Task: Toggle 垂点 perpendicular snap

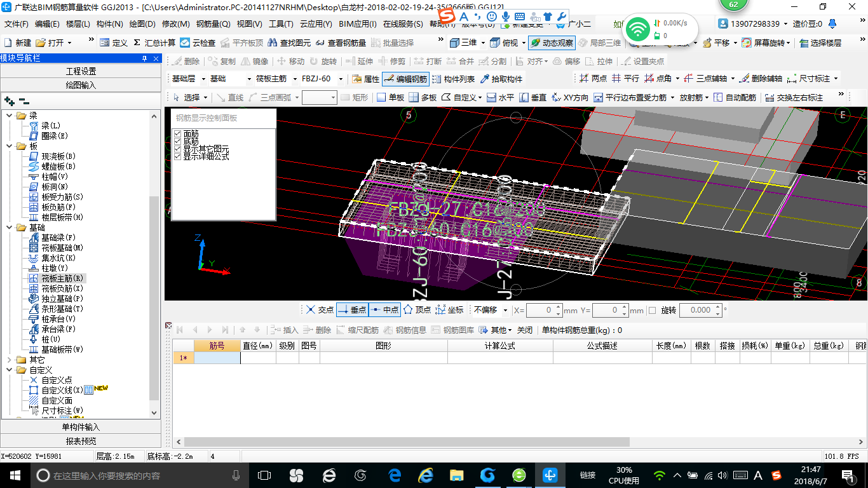Action: coord(352,309)
